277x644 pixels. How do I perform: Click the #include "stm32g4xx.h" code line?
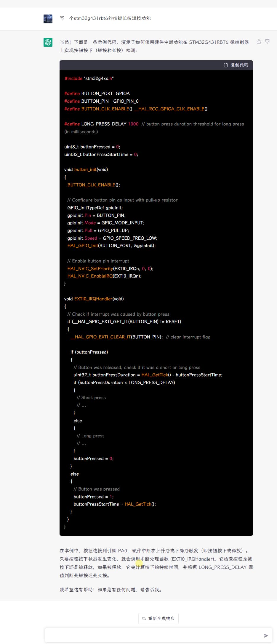click(89, 78)
